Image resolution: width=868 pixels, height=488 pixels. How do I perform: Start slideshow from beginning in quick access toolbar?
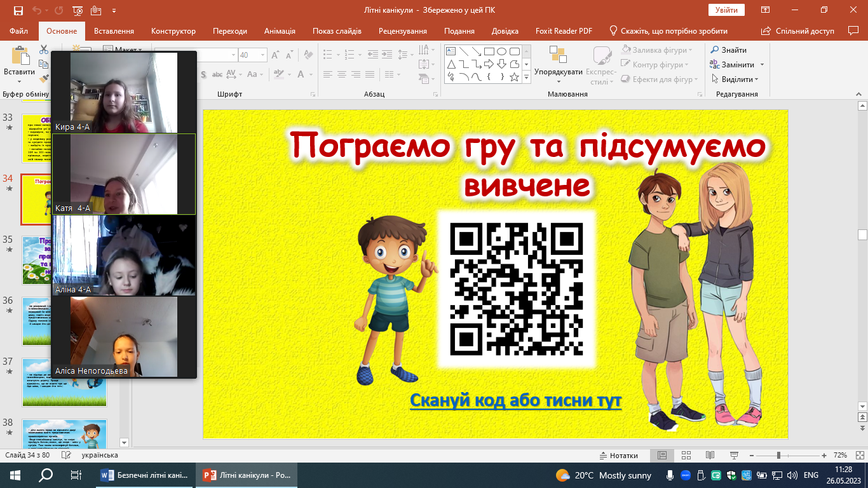(x=78, y=11)
